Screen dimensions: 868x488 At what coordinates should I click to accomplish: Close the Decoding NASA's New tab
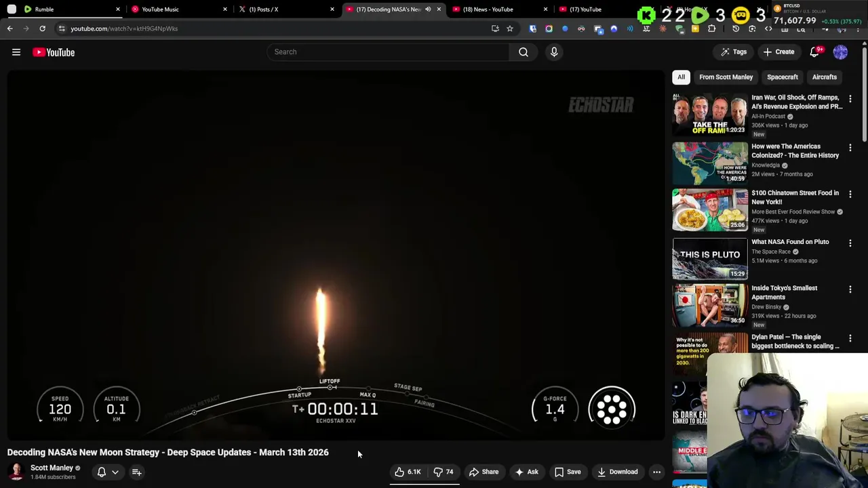(439, 9)
